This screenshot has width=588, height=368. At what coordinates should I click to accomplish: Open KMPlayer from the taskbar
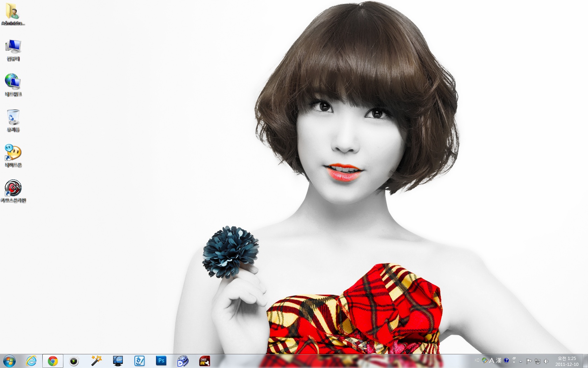point(118,361)
